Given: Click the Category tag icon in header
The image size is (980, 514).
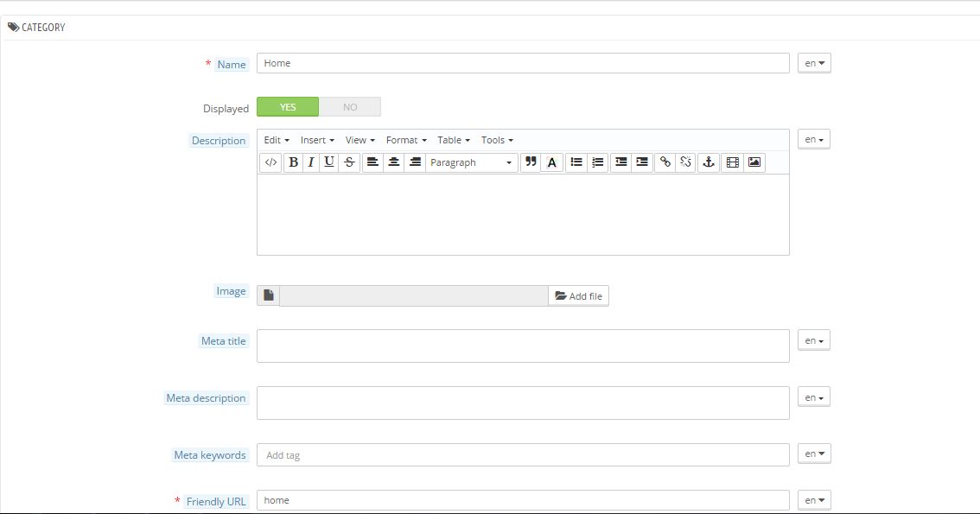Looking at the screenshot, I should (x=13, y=27).
